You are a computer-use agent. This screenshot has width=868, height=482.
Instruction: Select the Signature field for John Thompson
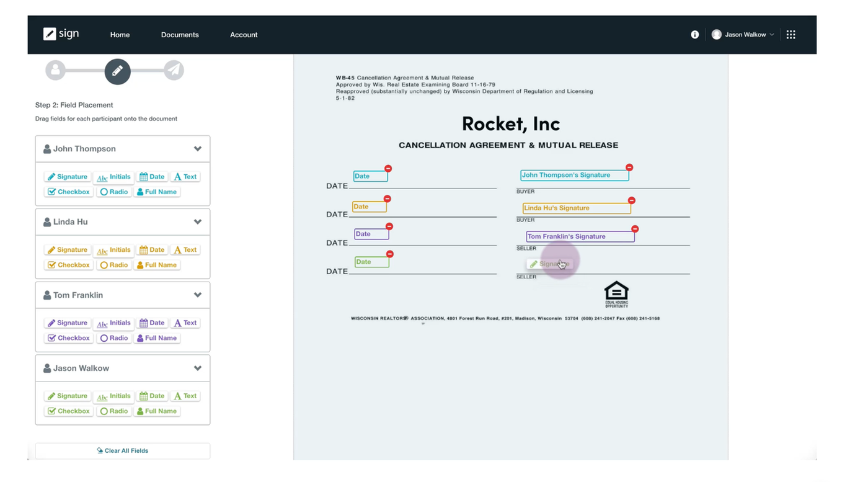click(x=67, y=176)
